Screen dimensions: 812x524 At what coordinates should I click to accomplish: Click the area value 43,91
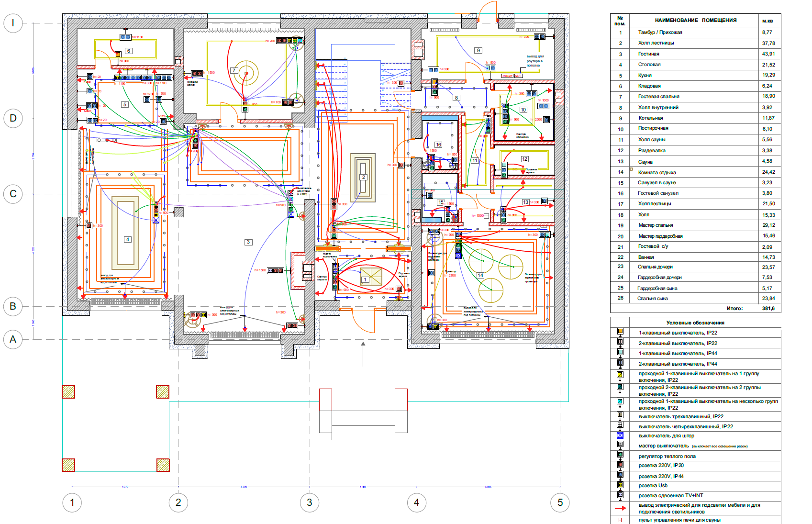(768, 54)
